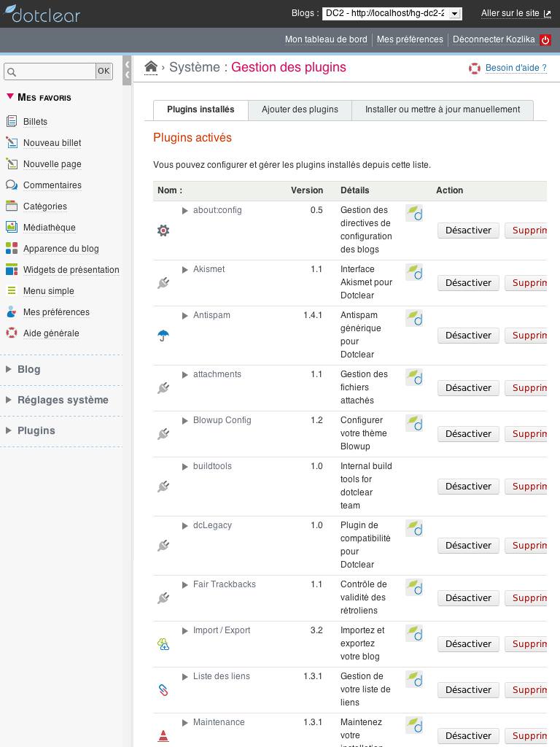Click the Widgets de présentation icon
Viewport: 560px width, 747px height.
(x=12, y=269)
